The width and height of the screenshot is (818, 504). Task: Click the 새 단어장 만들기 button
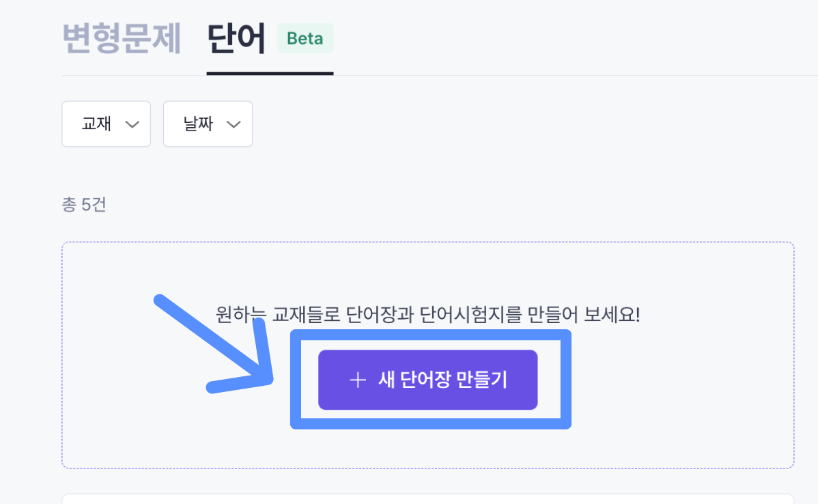[x=428, y=380]
